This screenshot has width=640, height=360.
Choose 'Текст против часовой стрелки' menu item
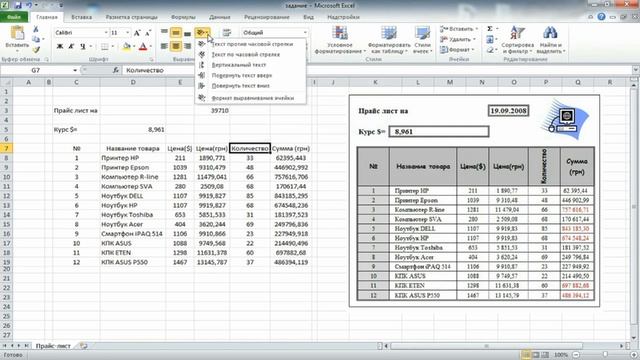pos(250,44)
